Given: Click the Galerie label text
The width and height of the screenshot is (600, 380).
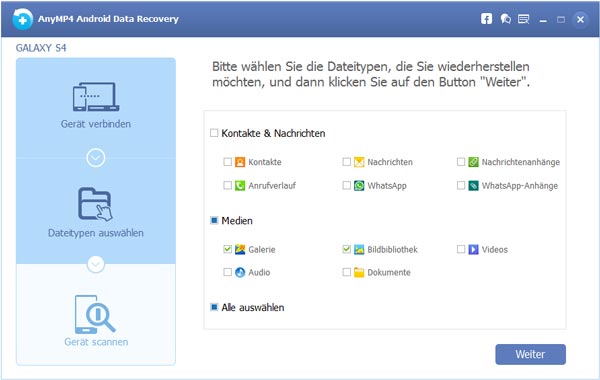Looking at the screenshot, I should click(262, 250).
